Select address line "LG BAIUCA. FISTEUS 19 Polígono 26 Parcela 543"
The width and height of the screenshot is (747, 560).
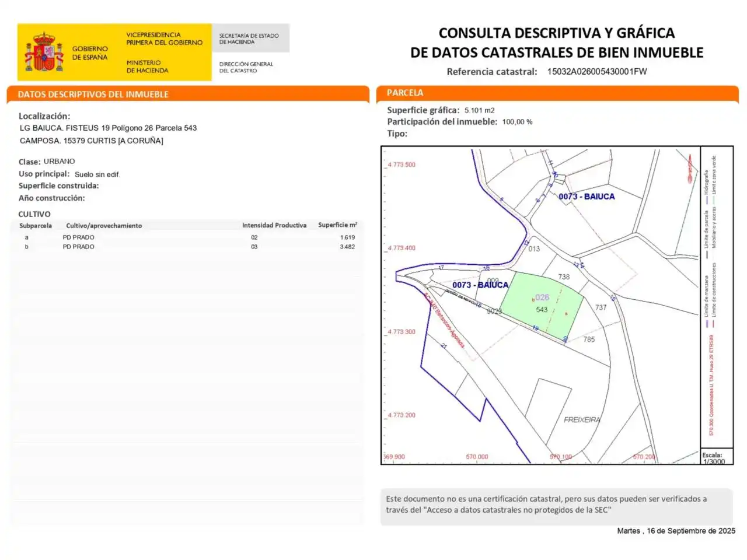point(109,128)
